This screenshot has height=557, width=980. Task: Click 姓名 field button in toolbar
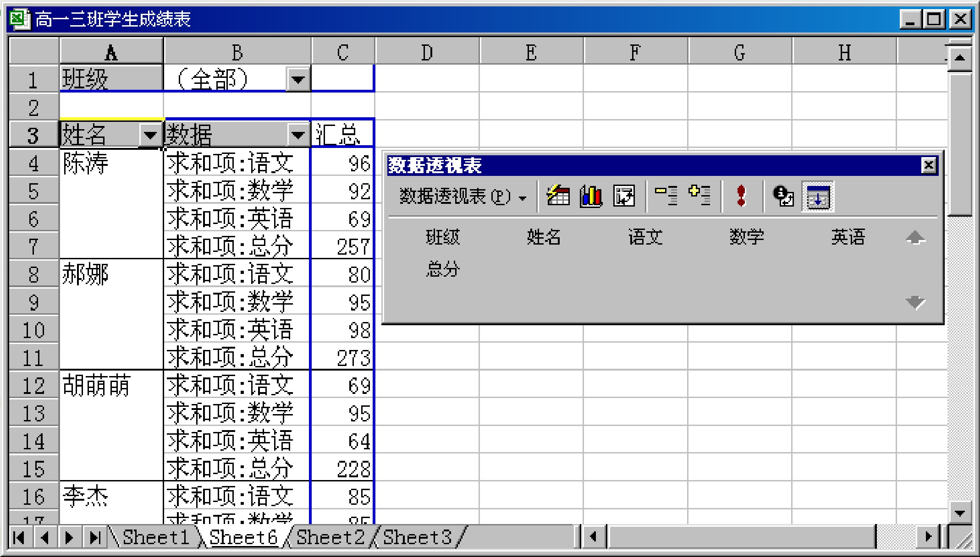pos(544,237)
